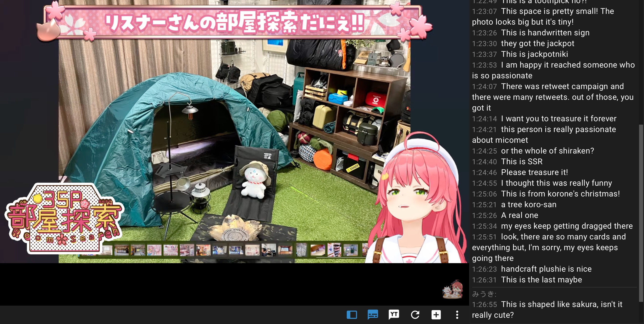Jump to timestamp 1:23:37

484,55
